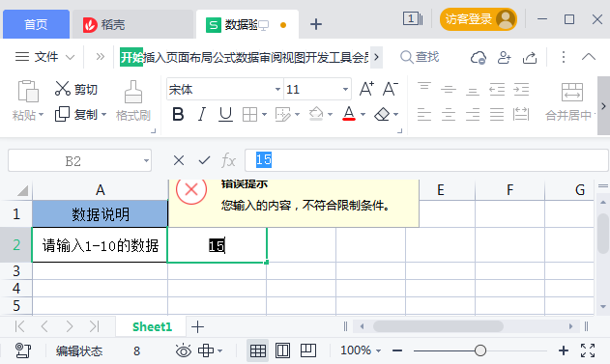Toggle underline formatting
610x364 pixels.
225,115
